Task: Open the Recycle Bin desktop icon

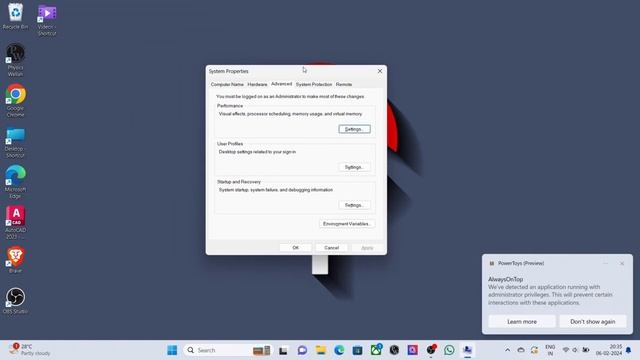Action: 15,16
